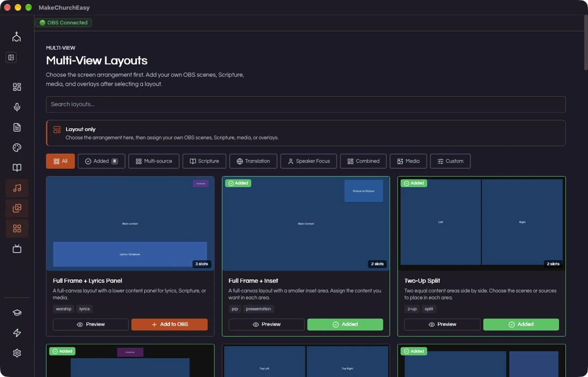Image resolution: width=588 pixels, height=377 pixels.
Task: Click the worship tag
Action: [63, 309]
